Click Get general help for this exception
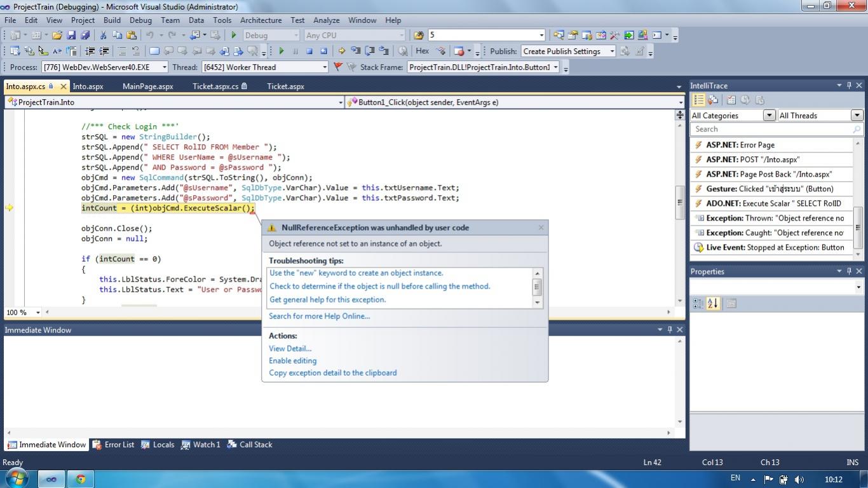This screenshot has height=488, width=868. [x=327, y=300]
